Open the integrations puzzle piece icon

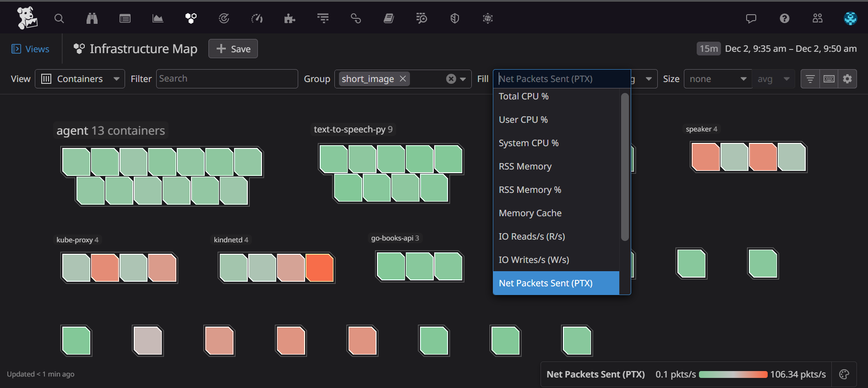[x=289, y=18]
